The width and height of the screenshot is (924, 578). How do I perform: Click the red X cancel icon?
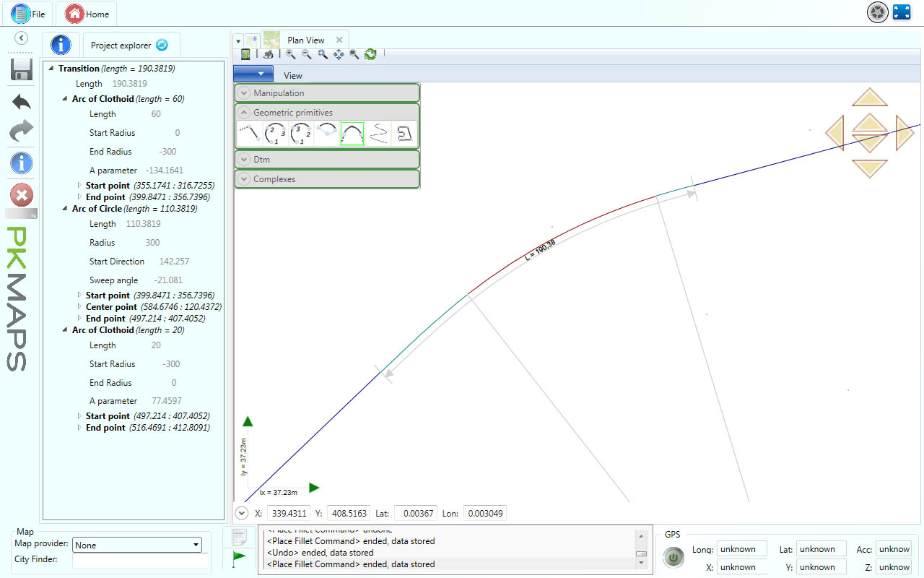coord(22,195)
